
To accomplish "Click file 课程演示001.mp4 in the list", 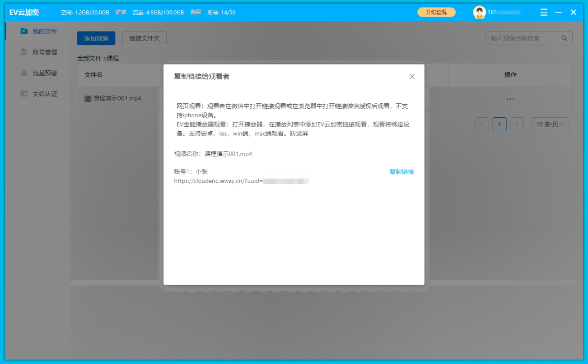I will coord(117,98).
